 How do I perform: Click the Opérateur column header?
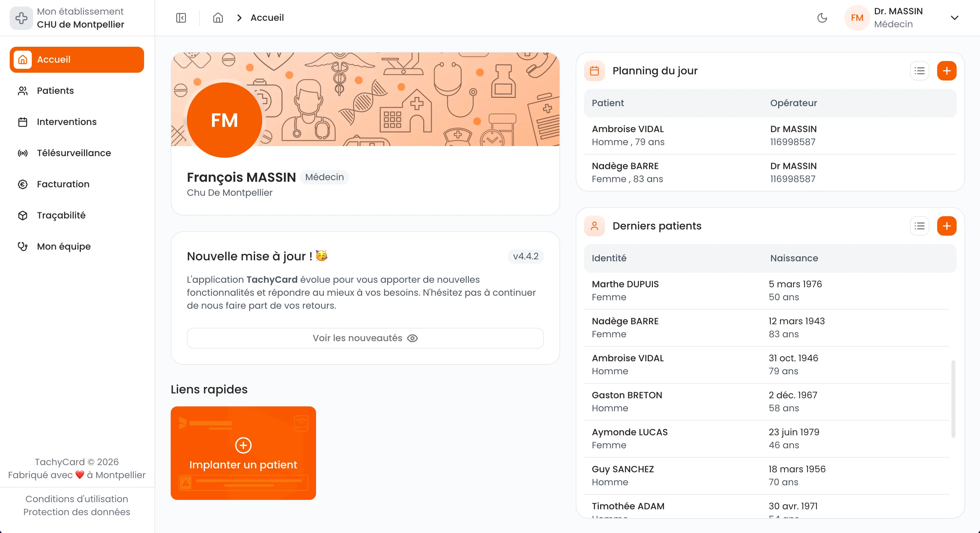click(794, 103)
